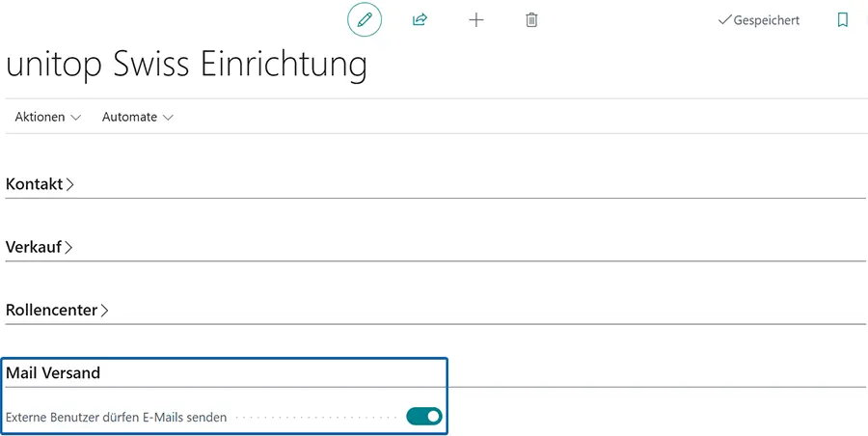Image resolution: width=868 pixels, height=436 pixels.
Task: Click the bookmark icon
Action: tap(843, 20)
